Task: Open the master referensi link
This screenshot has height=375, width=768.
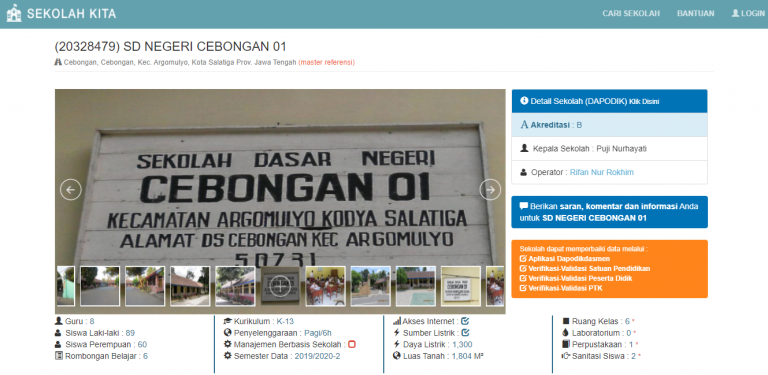Action: tap(327, 62)
